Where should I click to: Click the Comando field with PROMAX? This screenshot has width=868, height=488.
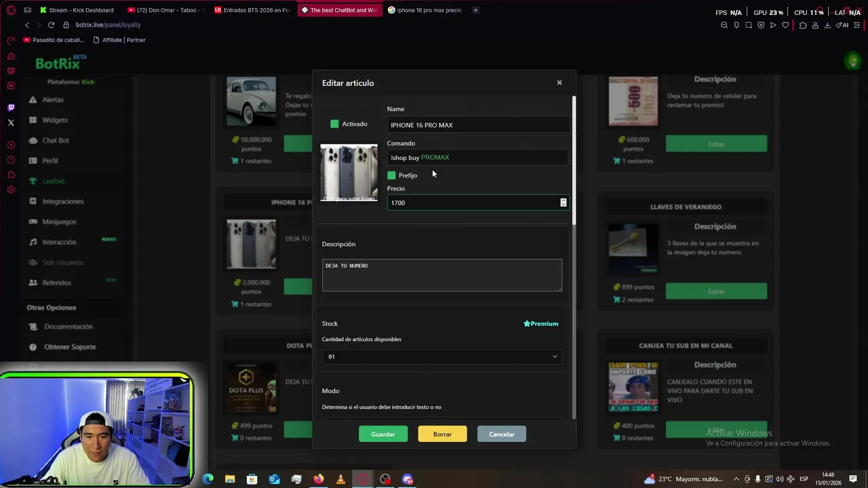click(477, 157)
